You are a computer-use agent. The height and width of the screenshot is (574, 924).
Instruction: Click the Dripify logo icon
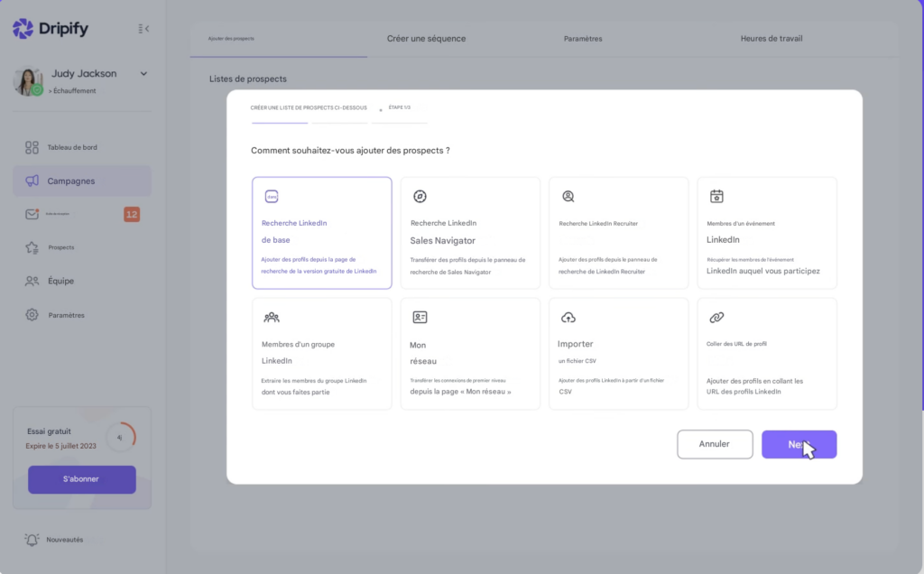(x=23, y=29)
